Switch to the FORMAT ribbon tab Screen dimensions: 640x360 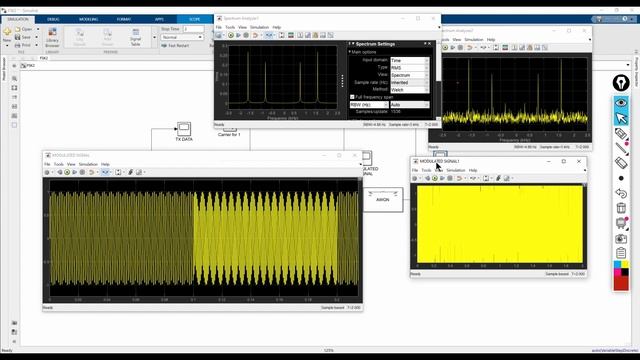click(x=124, y=19)
